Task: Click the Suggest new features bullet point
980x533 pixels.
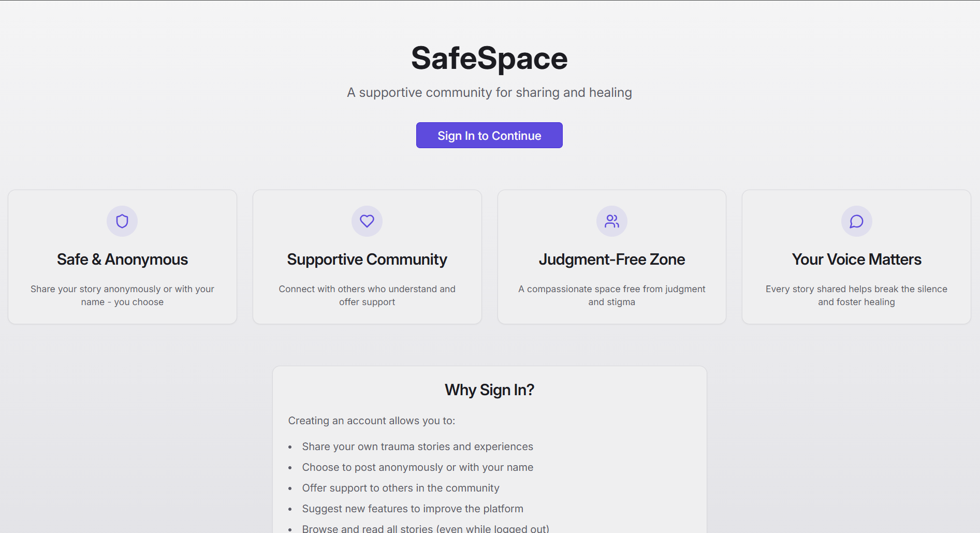Action: coord(413,509)
